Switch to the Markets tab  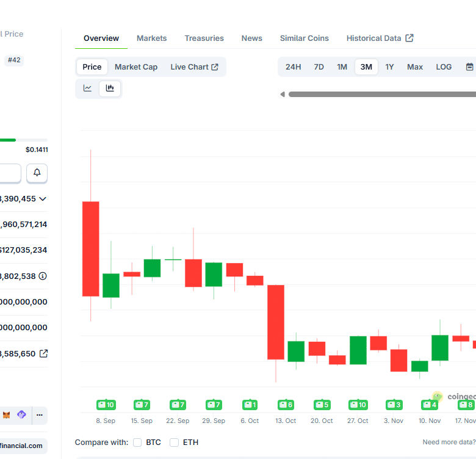[151, 38]
